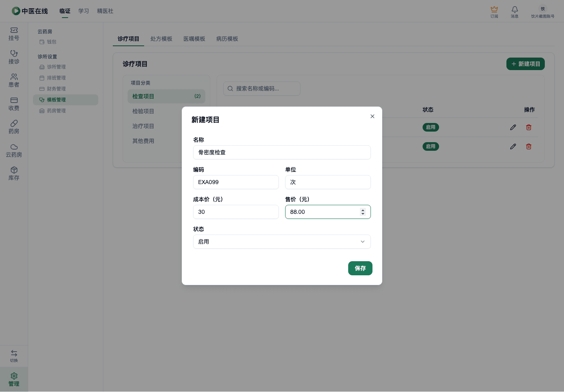Expand the 状态 dropdown showing 启用
The width and height of the screenshot is (564, 392).
(x=282, y=242)
